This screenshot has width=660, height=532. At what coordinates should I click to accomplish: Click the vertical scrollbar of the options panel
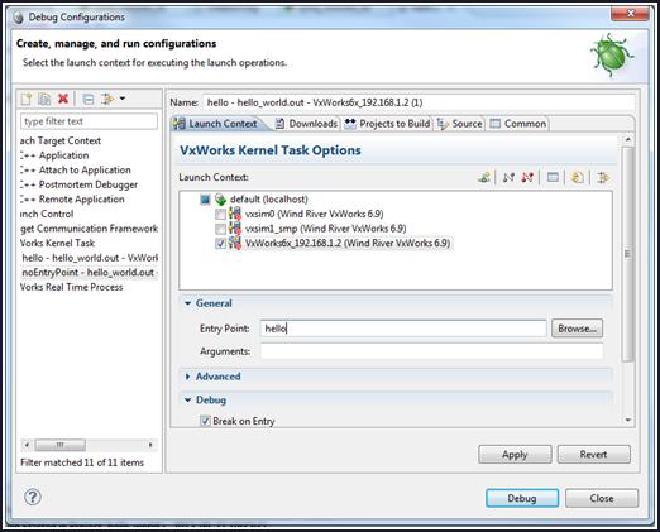628,254
